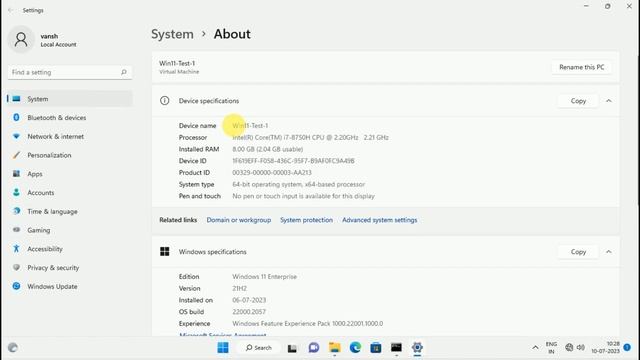Click the Personalization paintbrush icon
Screen dimensions: 640x360
tap(16, 155)
